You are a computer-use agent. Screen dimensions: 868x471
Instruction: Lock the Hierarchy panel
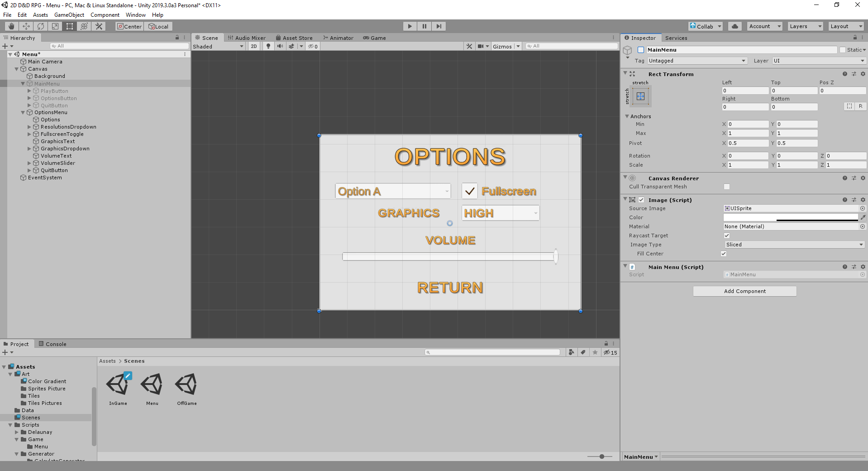pyautogui.click(x=177, y=38)
